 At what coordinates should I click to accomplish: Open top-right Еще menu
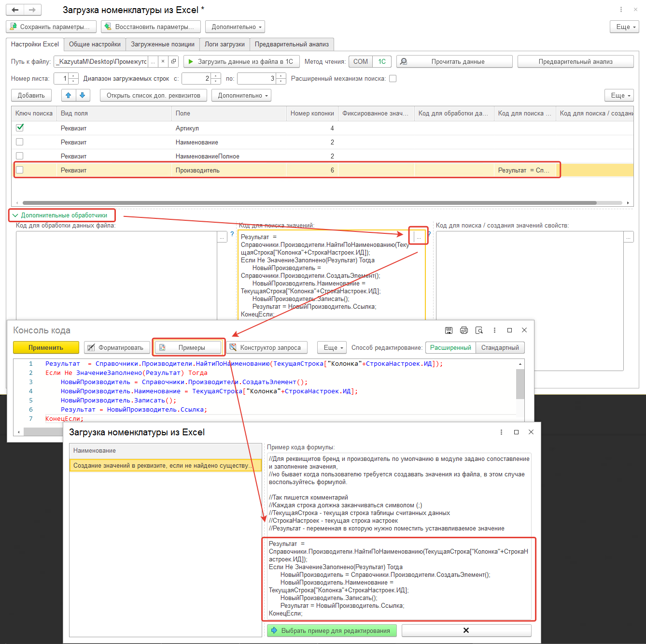point(625,27)
